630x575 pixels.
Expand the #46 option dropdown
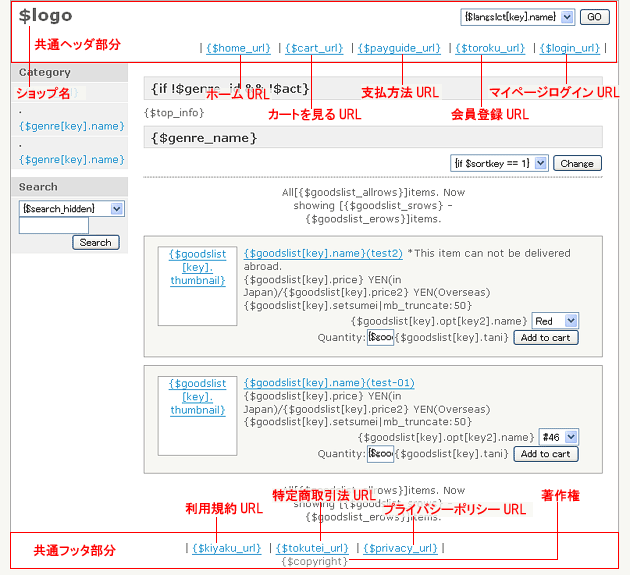pyautogui.click(x=558, y=437)
